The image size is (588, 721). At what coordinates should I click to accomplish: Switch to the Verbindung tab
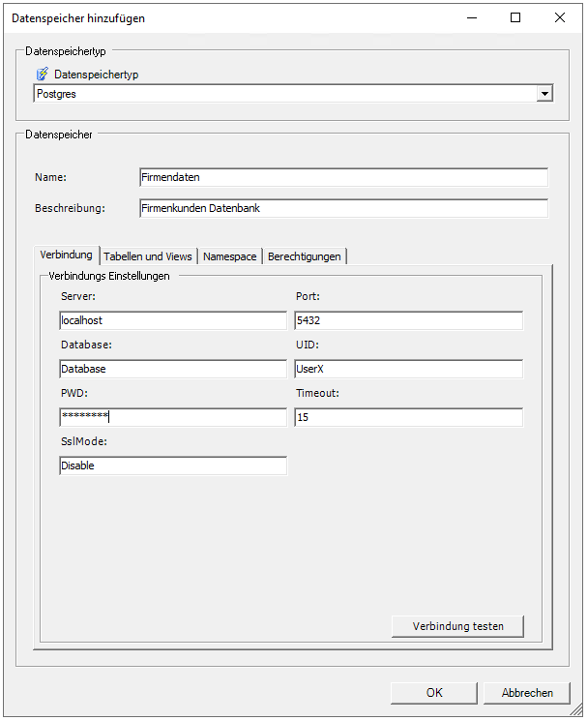66,255
